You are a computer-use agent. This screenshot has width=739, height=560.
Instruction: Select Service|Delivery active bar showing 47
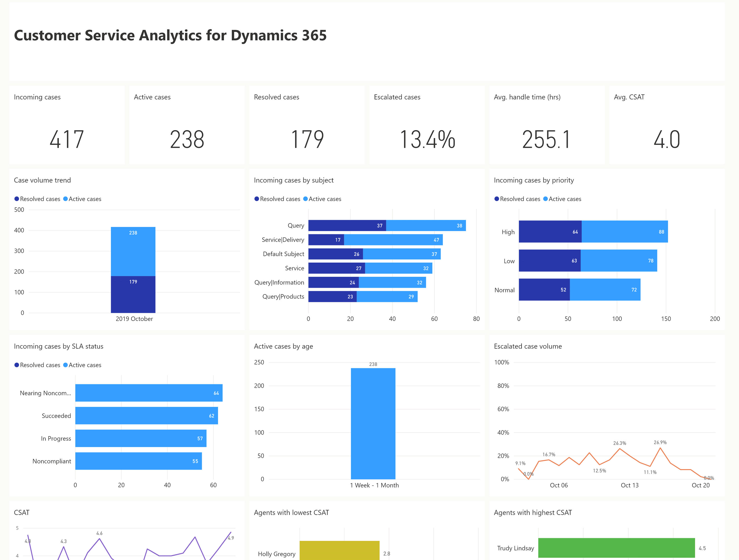point(393,239)
